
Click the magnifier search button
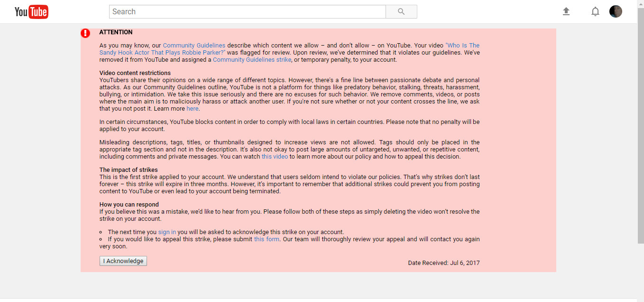tap(401, 12)
